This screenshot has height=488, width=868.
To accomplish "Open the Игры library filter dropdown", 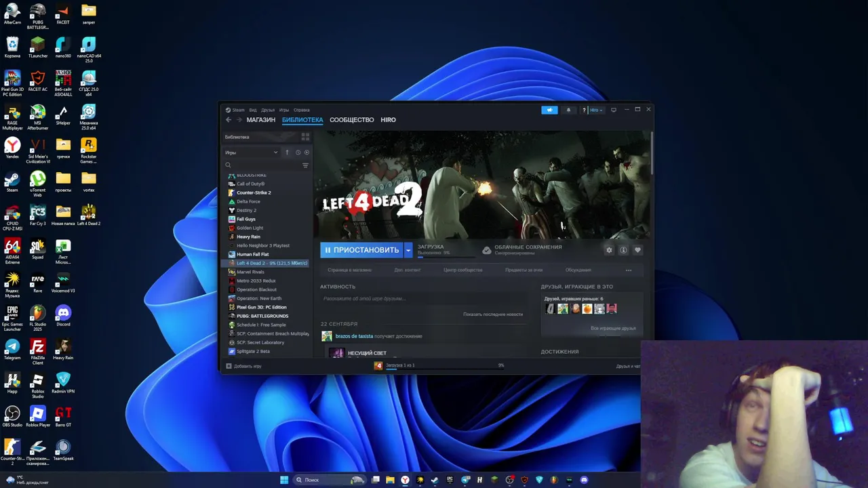I will point(251,152).
